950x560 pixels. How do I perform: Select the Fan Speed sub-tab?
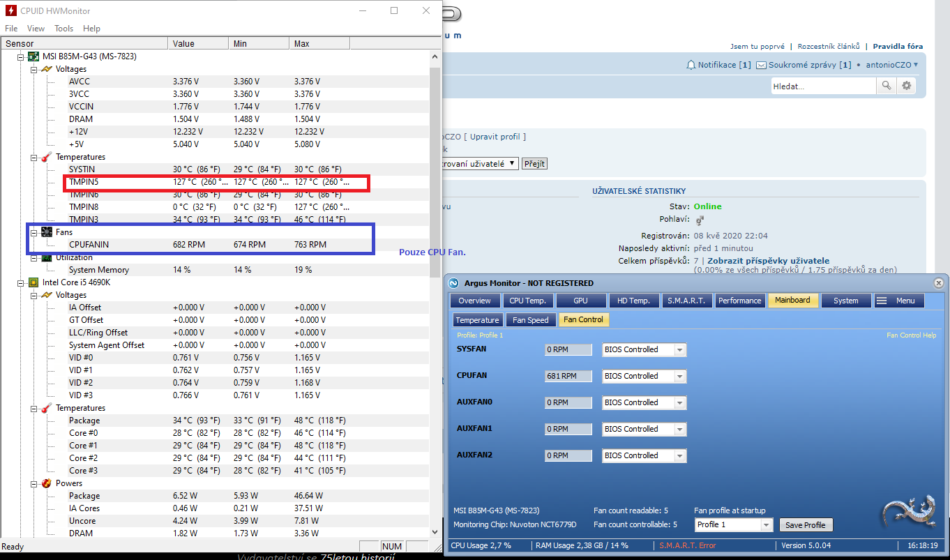point(531,320)
